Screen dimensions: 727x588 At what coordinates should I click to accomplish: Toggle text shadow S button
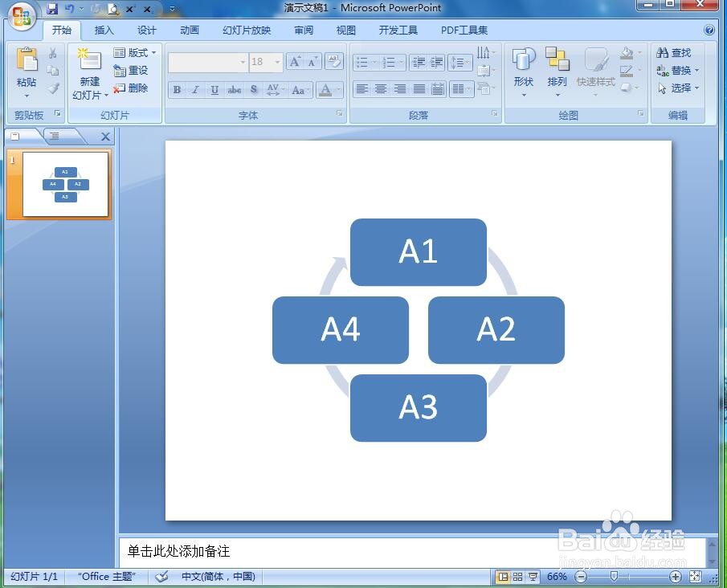tap(254, 89)
